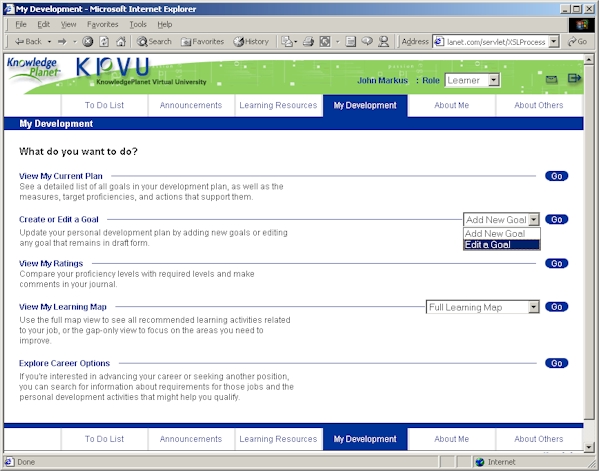The image size is (600, 472).
Task: Switch to the top Announcements tab
Action: pyautogui.click(x=191, y=105)
